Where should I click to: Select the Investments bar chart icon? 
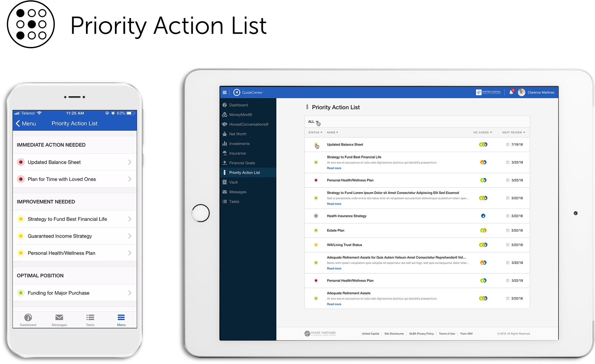[x=225, y=144]
